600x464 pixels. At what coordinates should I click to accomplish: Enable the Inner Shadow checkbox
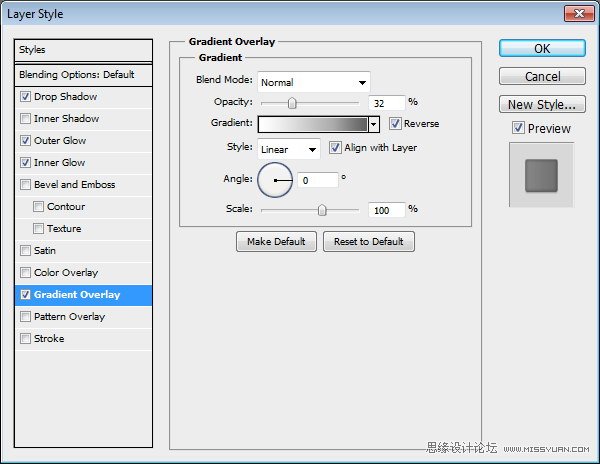click(25, 119)
